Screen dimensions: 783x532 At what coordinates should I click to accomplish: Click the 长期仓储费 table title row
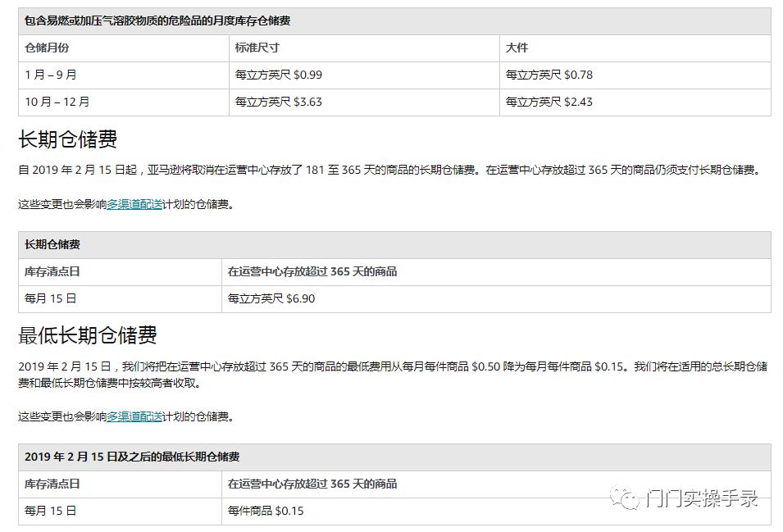394,245
